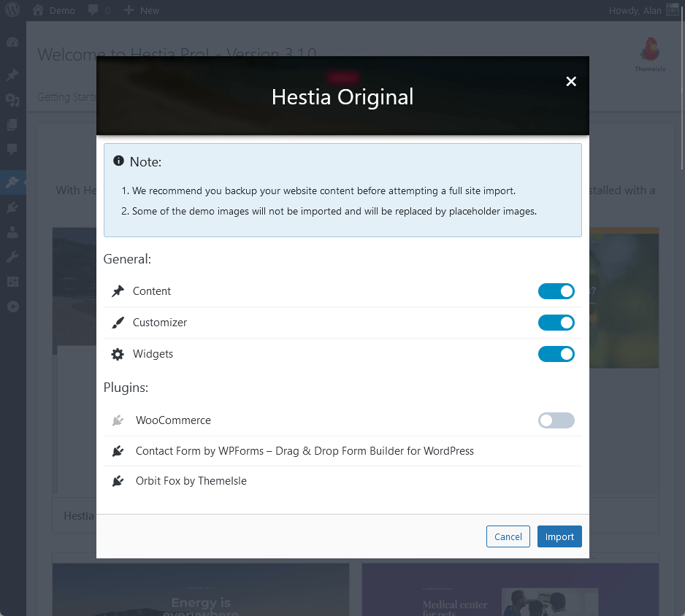The width and height of the screenshot is (685, 616).
Task: Enable the WooCommerce plugin toggle
Action: click(x=556, y=420)
